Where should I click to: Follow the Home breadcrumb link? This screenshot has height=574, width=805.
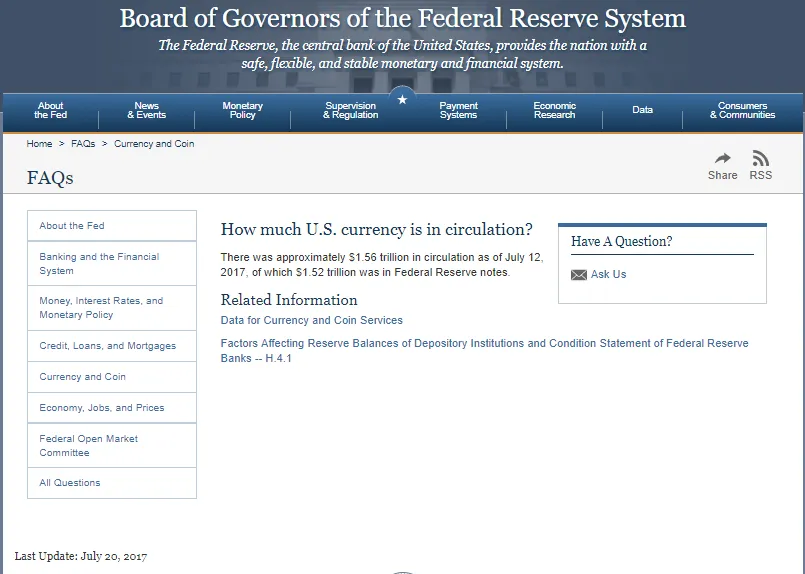pyautogui.click(x=39, y=144)
